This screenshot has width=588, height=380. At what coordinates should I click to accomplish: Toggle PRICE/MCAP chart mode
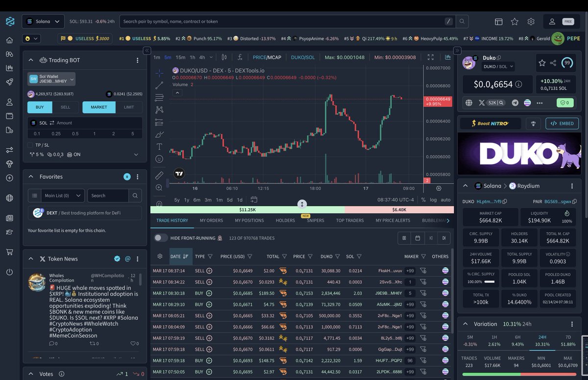coord(267,57)
